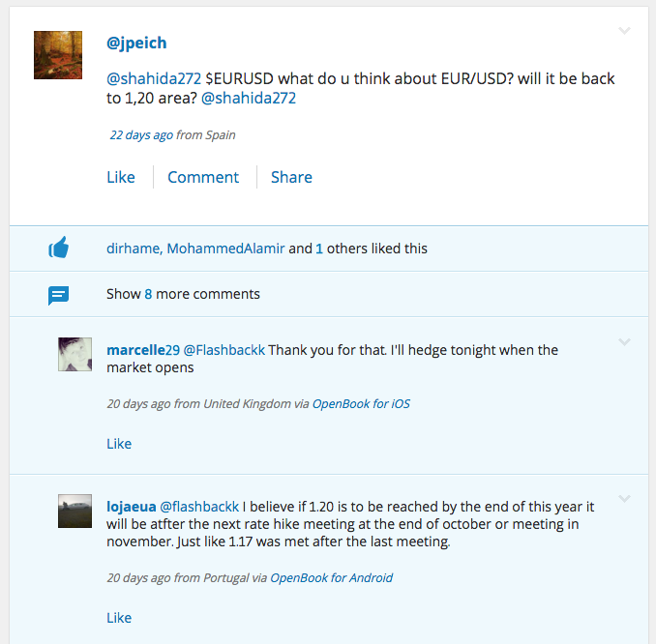Screen dimensions: 656x644
Task: Open the OpenBook for Android link
Action: coord(331,578)
